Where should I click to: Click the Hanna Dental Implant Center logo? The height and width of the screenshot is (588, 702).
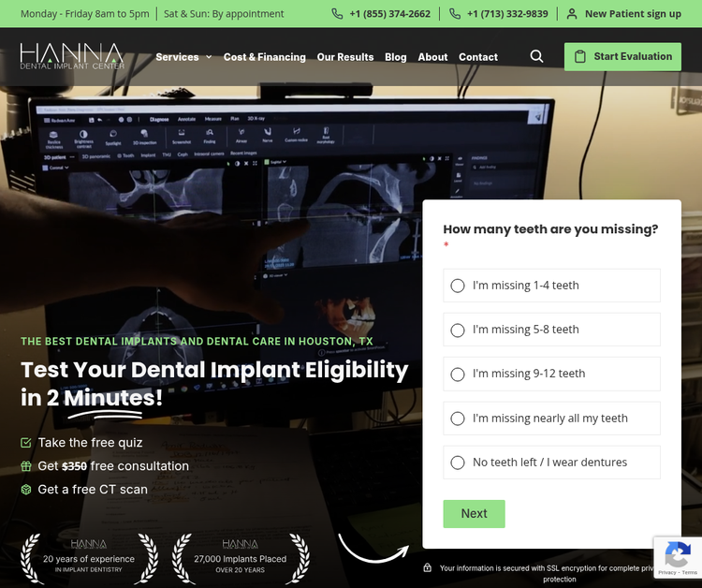pyautogui.click(x=72, y=56)
